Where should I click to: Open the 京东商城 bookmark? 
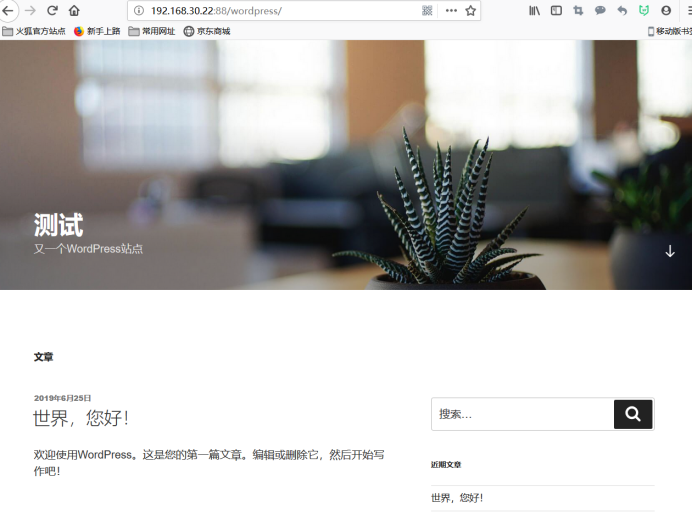point(207,31)
